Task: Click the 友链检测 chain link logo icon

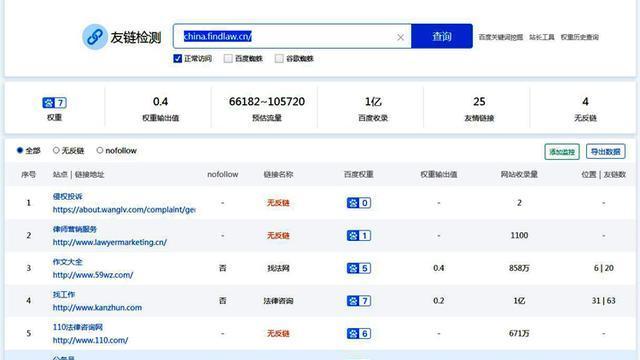Action: click(x=95, y=37)
